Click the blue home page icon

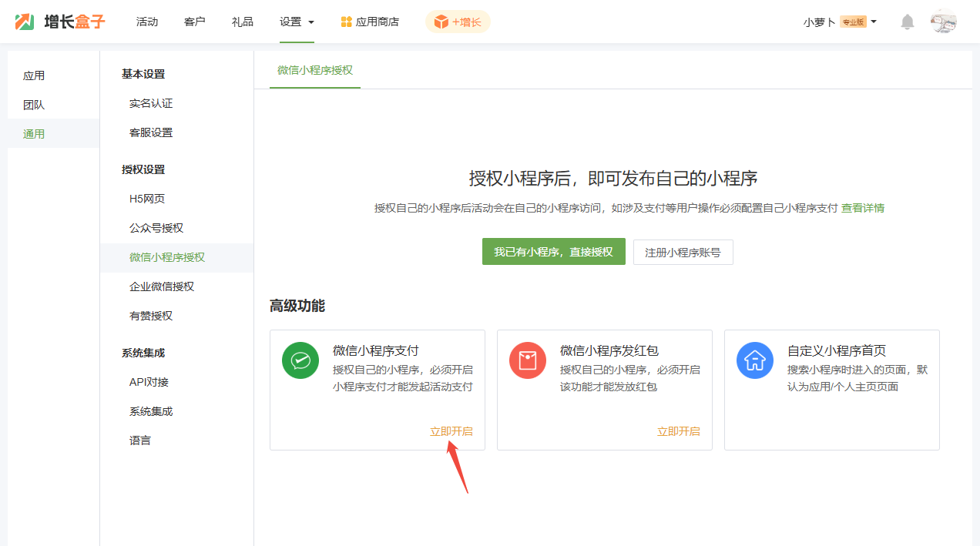[x=755, y=360]
